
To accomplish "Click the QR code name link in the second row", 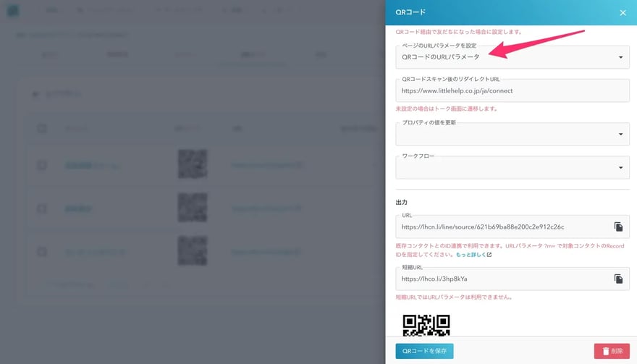I will 78,208.
